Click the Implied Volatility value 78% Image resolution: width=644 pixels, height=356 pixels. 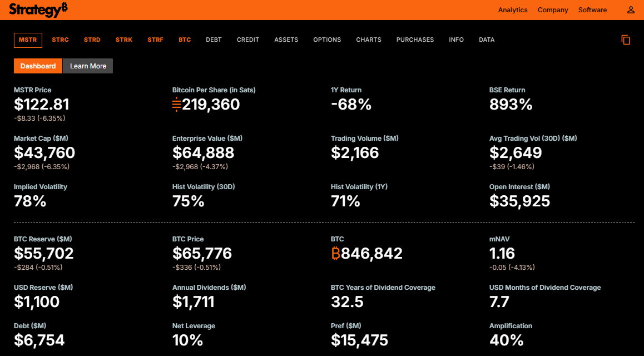point(30,201)
